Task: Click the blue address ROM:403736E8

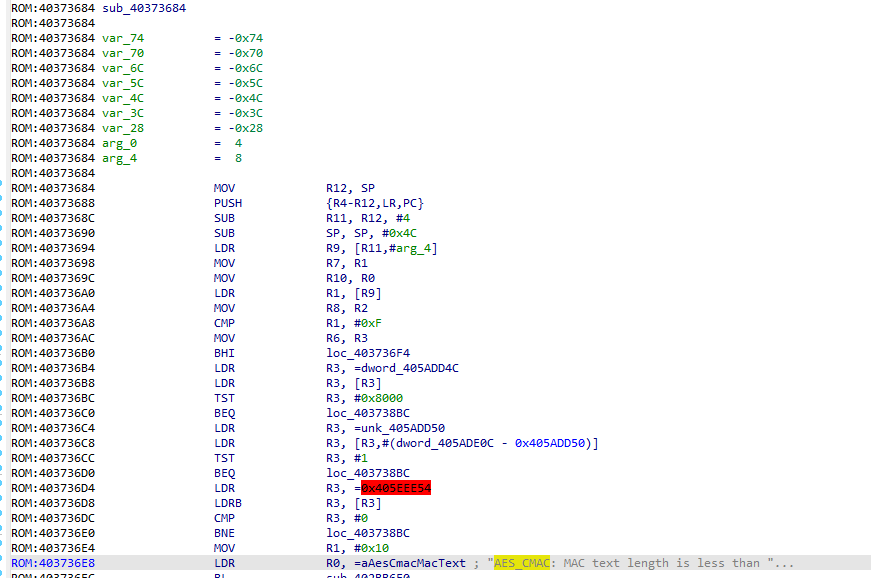Action: coord(53,563)
